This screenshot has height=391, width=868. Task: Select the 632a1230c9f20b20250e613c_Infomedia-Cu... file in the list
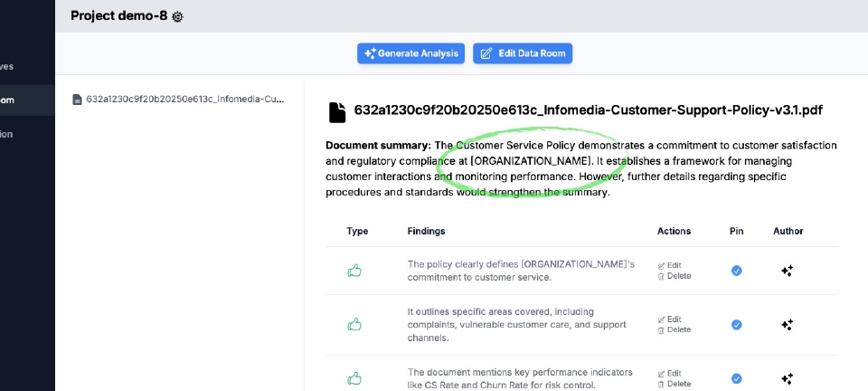coord(178,100)
